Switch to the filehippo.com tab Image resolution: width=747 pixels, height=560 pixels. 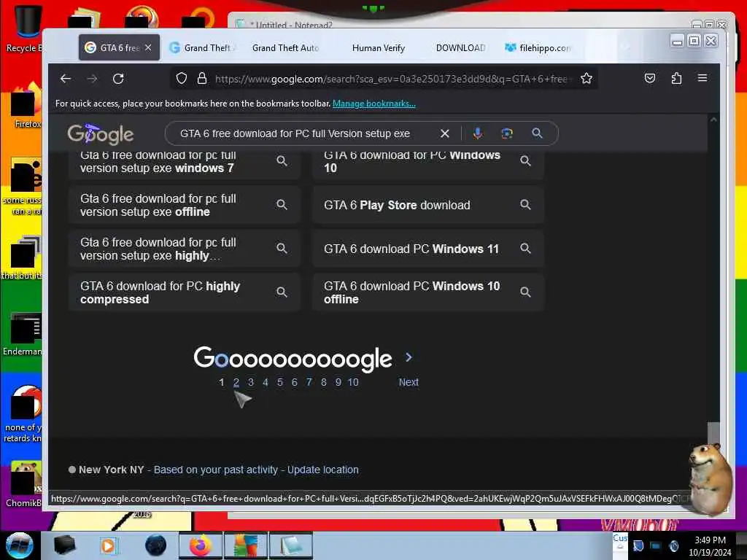click(x=538, y=47)
